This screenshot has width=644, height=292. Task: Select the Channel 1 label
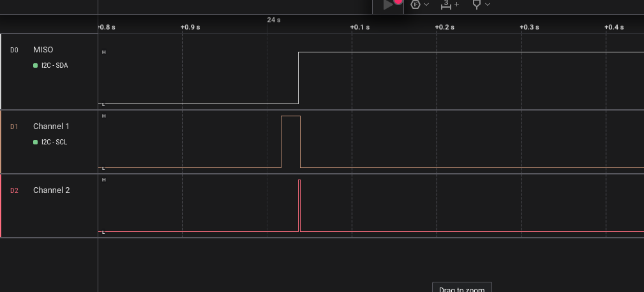click(x=51, y=127)
